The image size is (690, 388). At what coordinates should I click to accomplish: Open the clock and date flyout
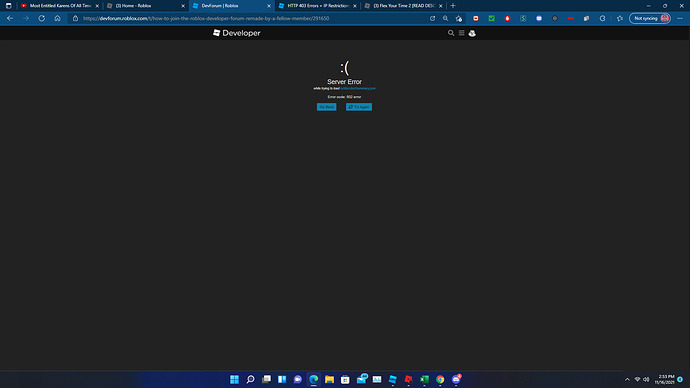[664, 379]
